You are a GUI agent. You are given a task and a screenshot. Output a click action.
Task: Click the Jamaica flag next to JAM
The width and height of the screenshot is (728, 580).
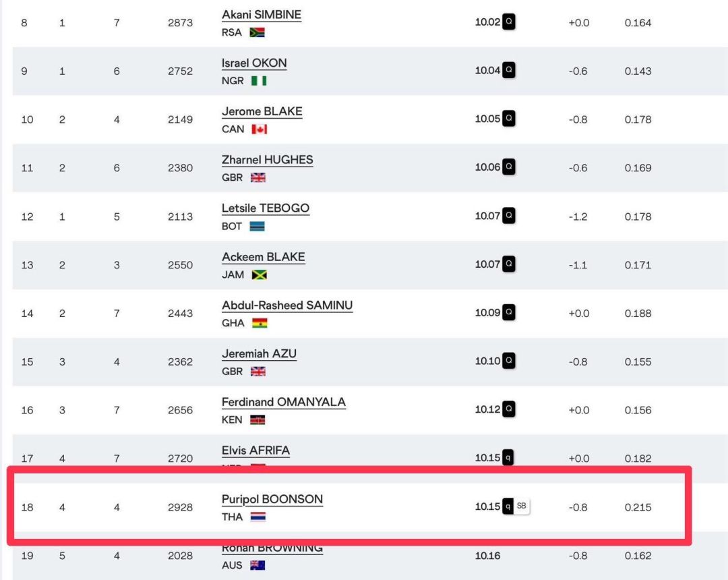coord(260,275)
